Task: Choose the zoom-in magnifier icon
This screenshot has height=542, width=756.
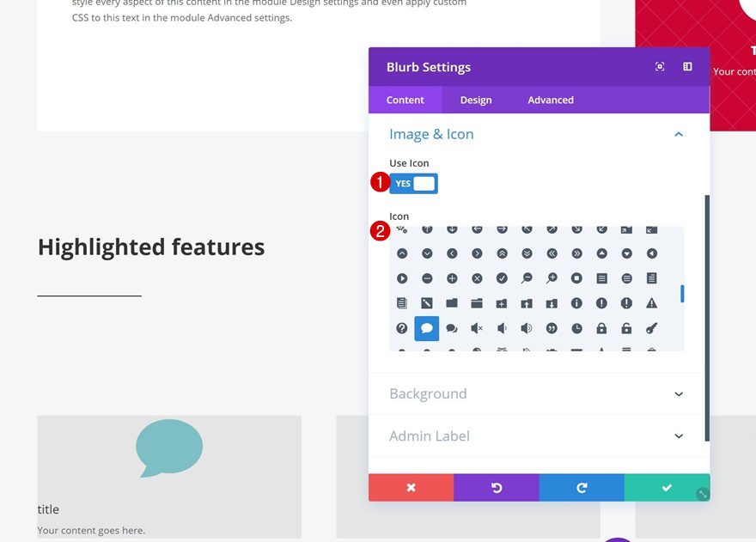Action: (x=551, y=277)
